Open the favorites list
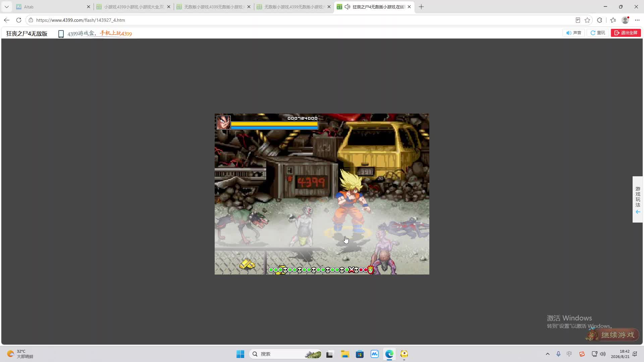 click(x=613, y=20)
